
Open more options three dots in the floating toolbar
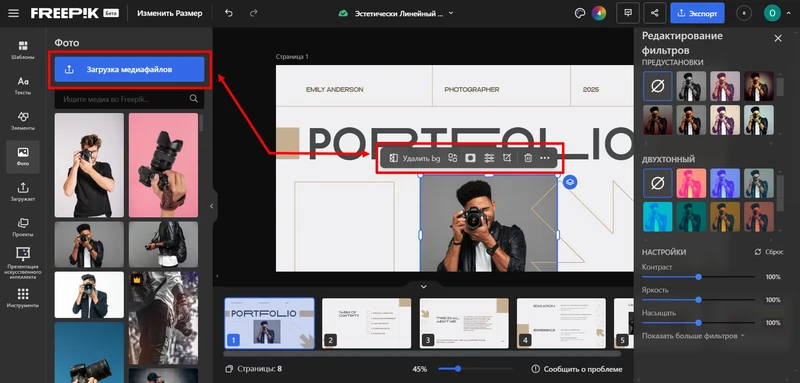click(x=545, y=159)
